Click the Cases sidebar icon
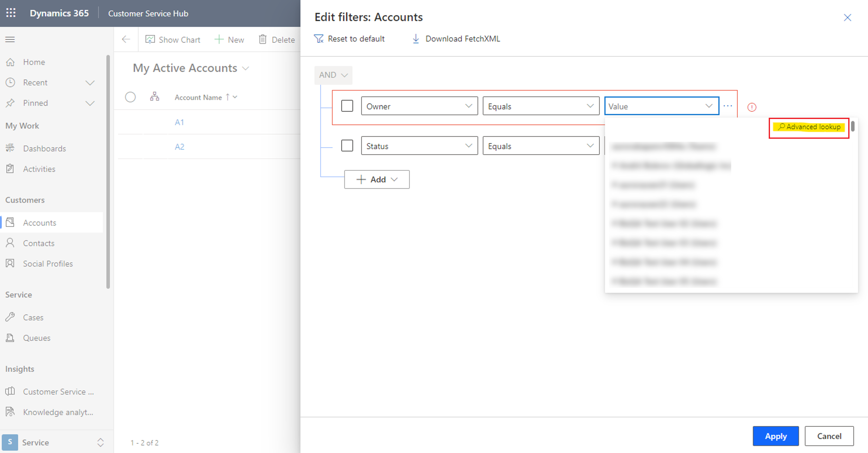Viewport: 868px width, 453px height. pyautogui.click(x=11, y=317)
